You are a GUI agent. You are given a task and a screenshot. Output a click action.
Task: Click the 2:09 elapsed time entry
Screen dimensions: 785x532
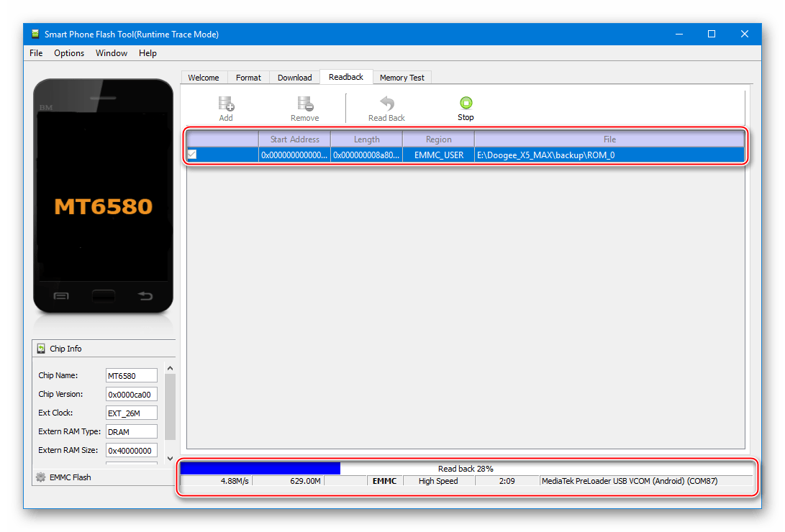tap(507, 481)
